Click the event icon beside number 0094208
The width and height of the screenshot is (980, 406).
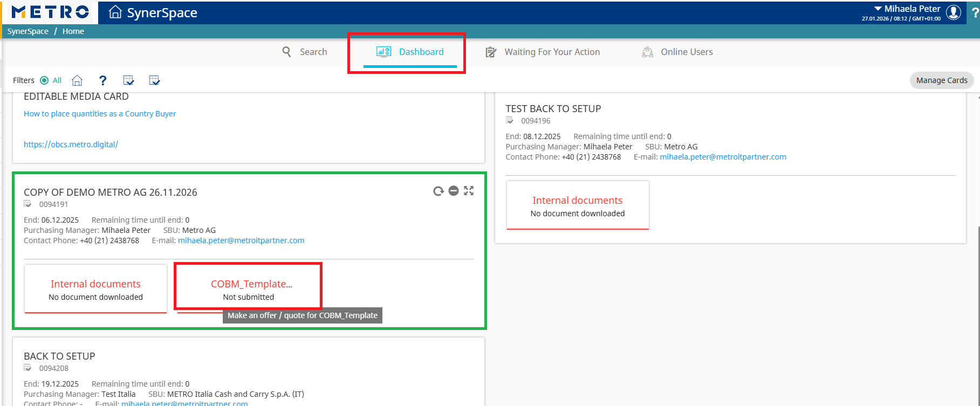click(x=28, y=368)
